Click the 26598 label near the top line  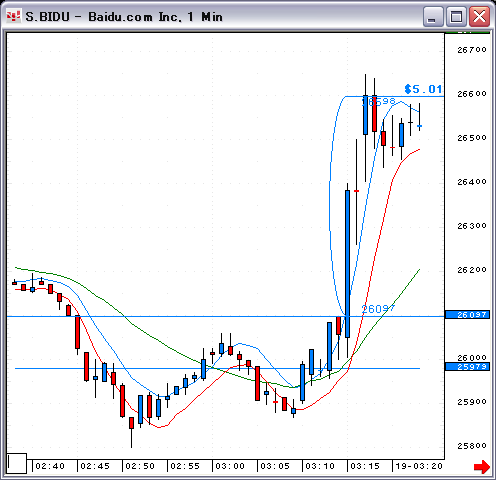click(379, 101)
